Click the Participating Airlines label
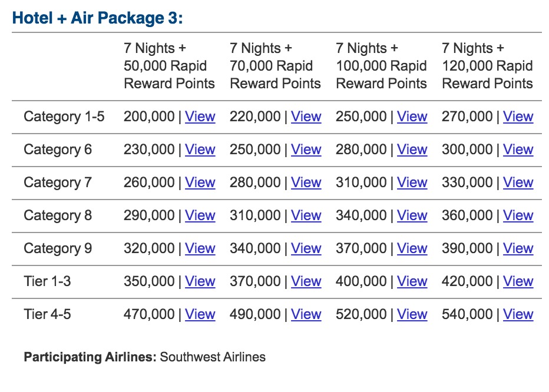Viewport: 549px width, 392px height. click(90, 357)
